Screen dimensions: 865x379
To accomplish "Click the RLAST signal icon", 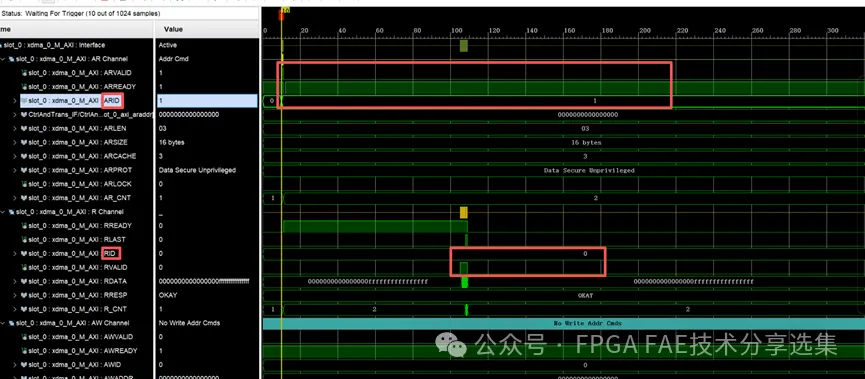I will [24, 239].
